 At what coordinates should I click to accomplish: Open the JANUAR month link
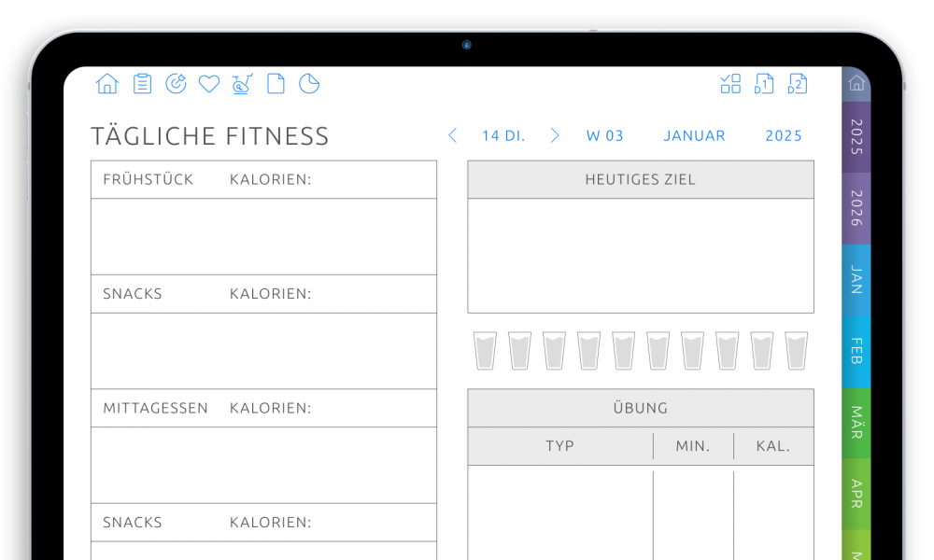click(x=695, y=135)
